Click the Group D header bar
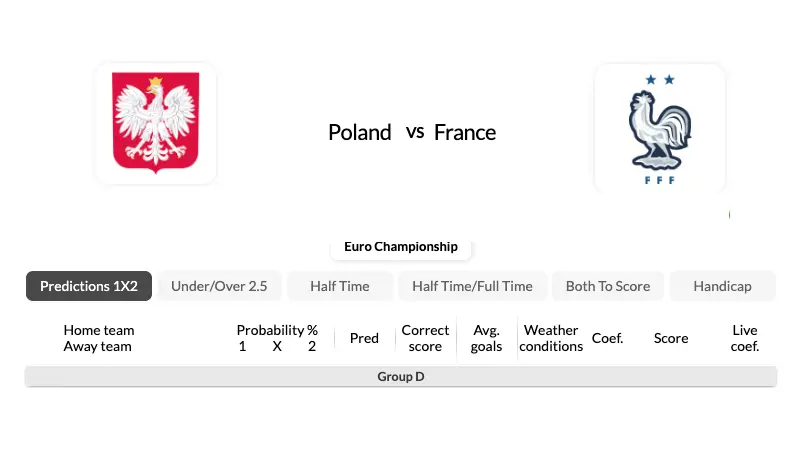800x450 pixels. (x=401, y=377)
